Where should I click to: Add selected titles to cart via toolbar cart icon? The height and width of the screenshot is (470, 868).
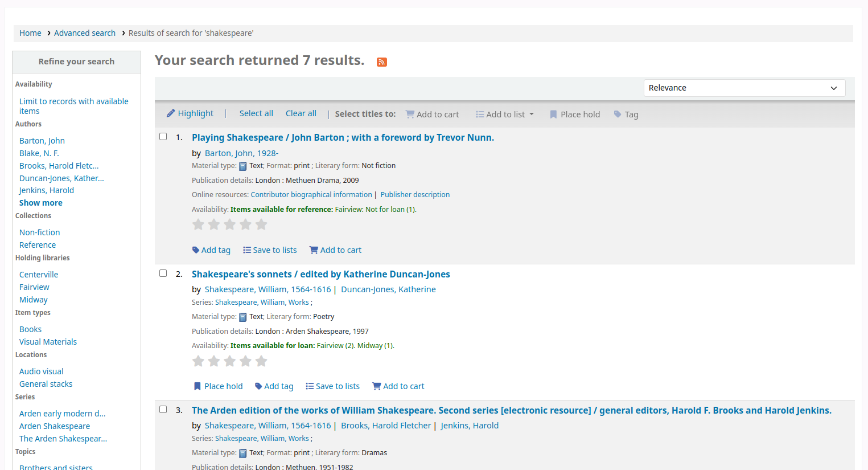coord(410,114)
